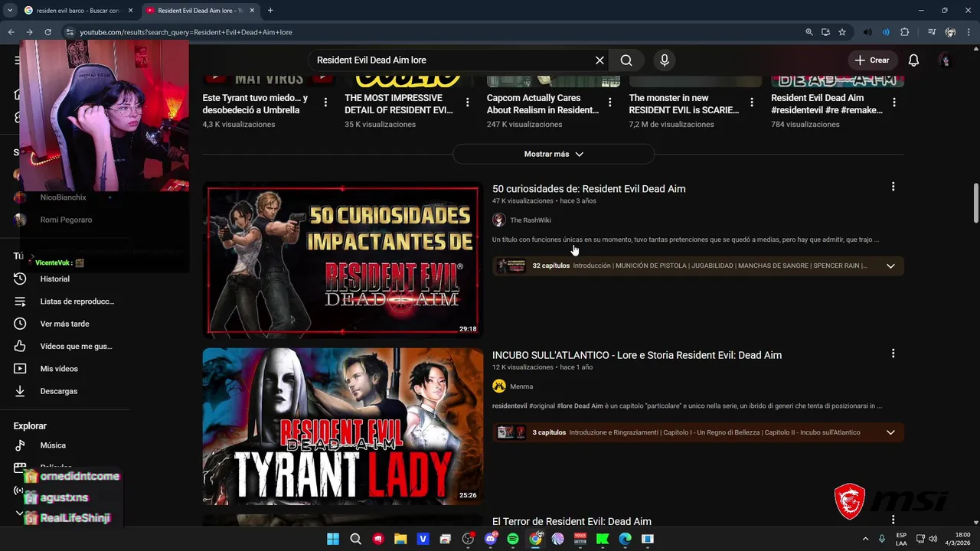Viewport: 980px width, 551px height.
Task: Open options for 50 curiosidades video
Action: point(893,187)
